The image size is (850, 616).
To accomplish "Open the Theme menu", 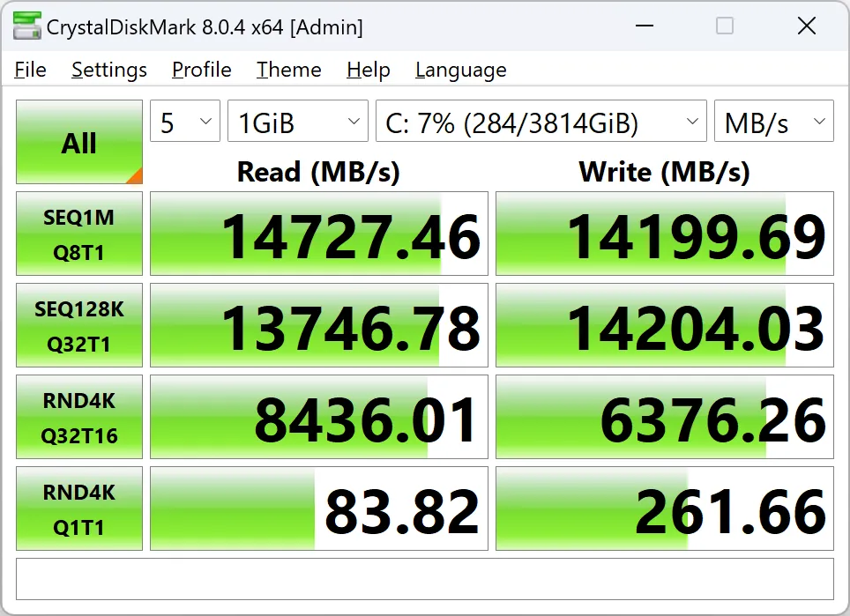I will point(289,70).
